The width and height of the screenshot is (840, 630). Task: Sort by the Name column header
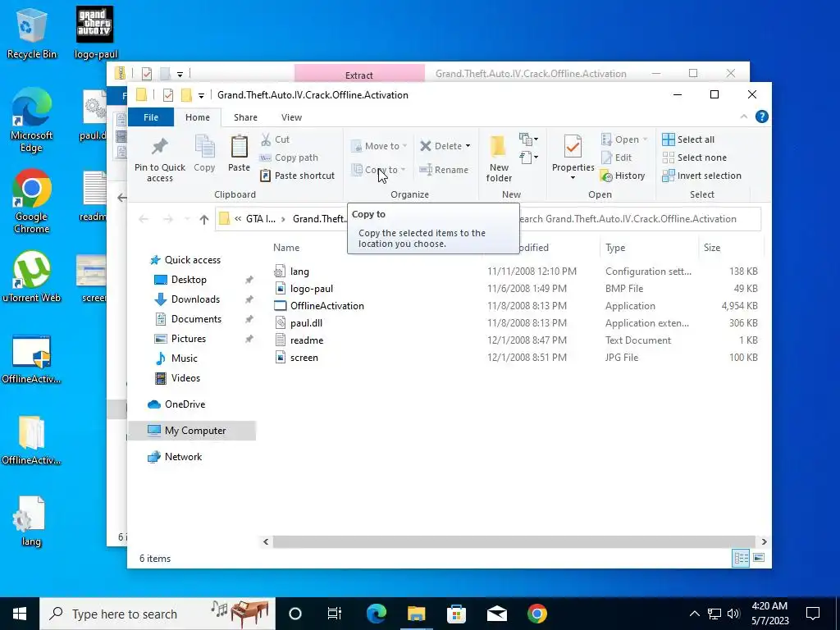[286, 248]
